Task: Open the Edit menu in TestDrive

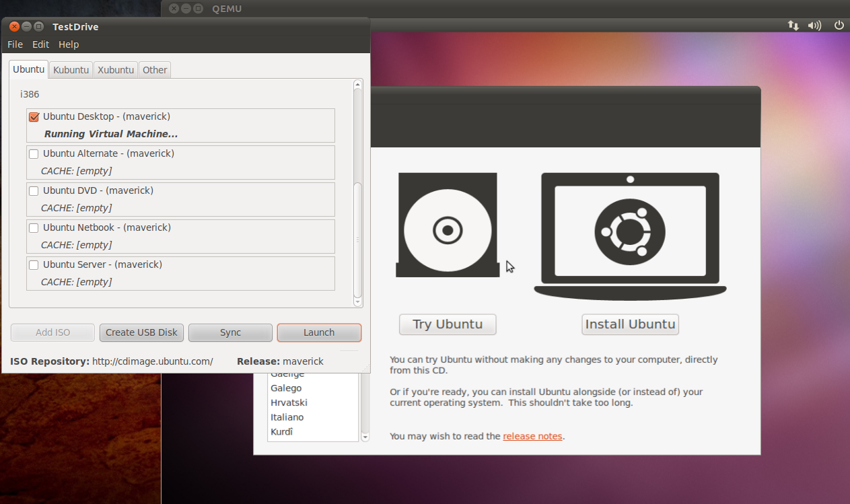Action: [x=41, y=44]
